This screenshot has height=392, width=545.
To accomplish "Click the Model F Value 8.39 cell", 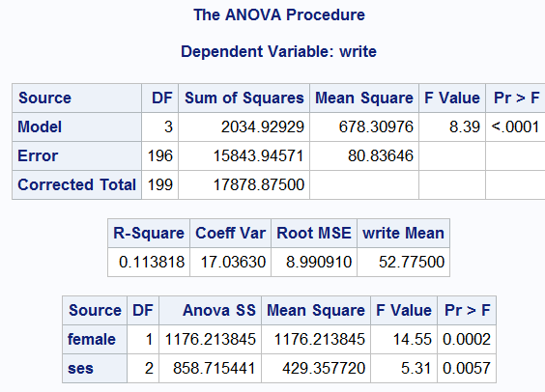I will 452,126.
